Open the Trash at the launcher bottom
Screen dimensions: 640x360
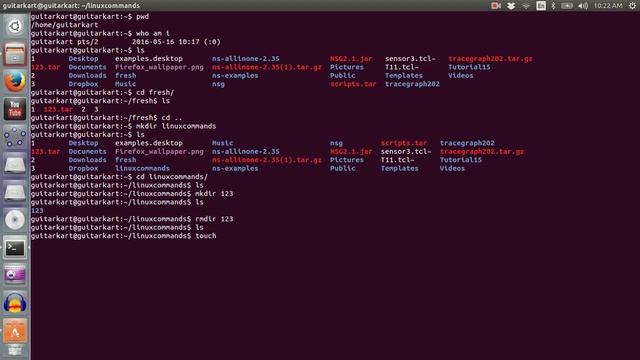click(x=15, y=351)
